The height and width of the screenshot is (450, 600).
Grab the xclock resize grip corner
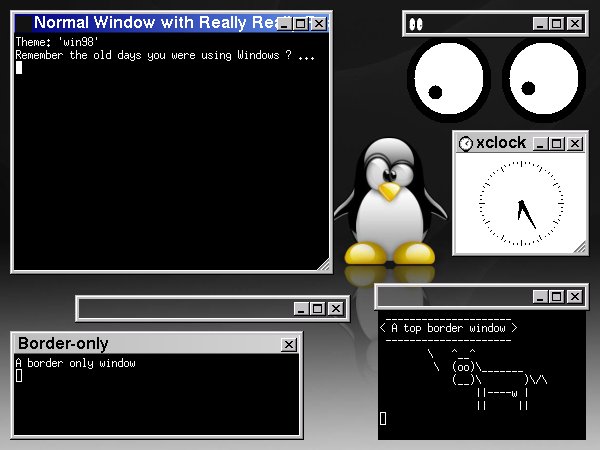(x=580, y=248)
